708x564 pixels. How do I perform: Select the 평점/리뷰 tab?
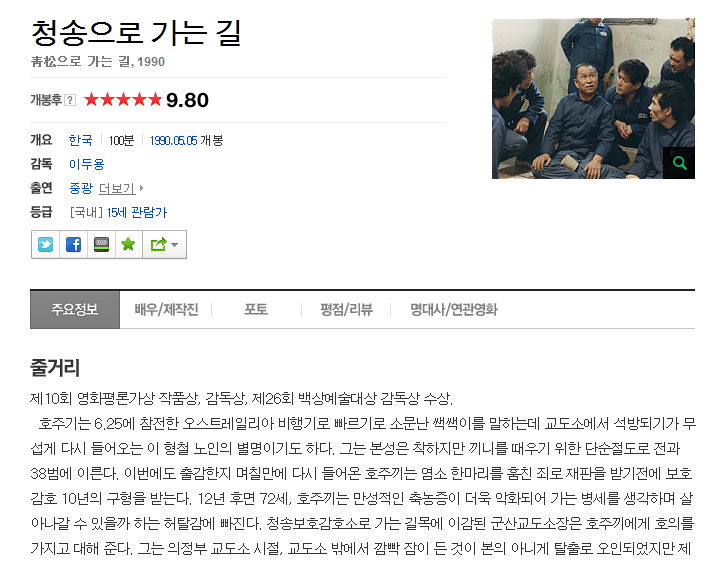pyautogui.click(x=346, y=309)
